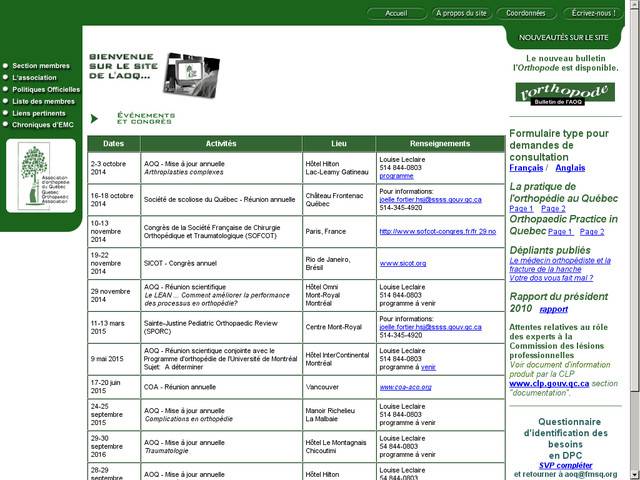Select 'Manoir Richelieu La Malbaie' cell
Screen dimensions: 640x480
pyautogui.click(x=339, y=415)
